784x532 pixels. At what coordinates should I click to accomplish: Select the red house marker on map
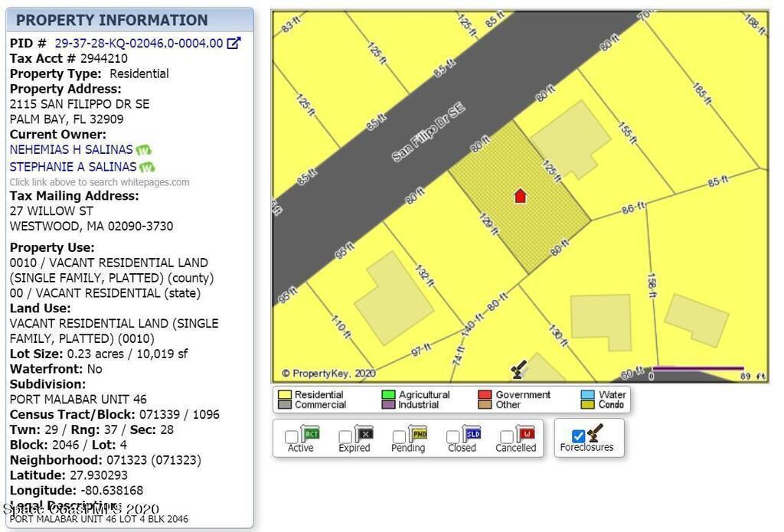(x=521, y=196)
